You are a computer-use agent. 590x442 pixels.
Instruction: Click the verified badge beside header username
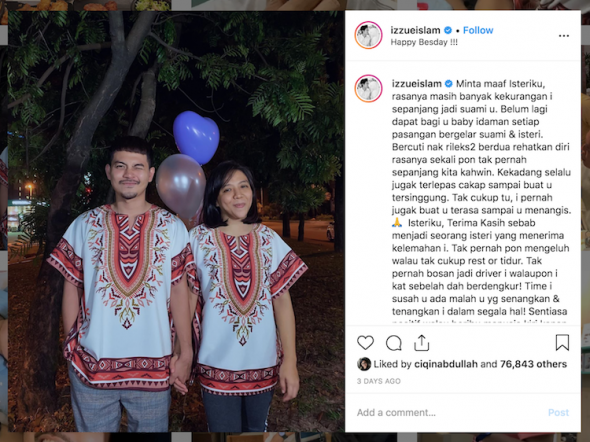tap(448, 30)
